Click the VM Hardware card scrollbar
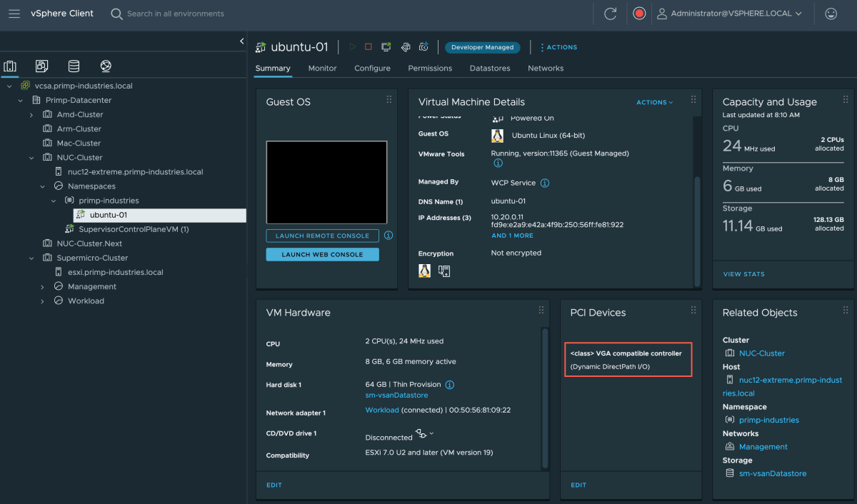The height and width of the screenshot is (504, 857). click(x=546, y=398)
